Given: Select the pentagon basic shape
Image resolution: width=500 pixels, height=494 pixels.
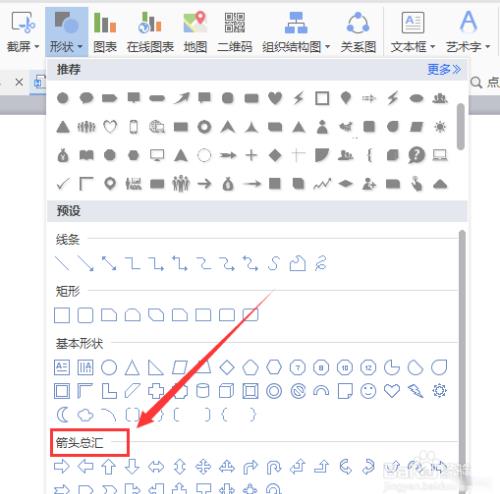Looking at the screenshot, I should pos(250,367).
